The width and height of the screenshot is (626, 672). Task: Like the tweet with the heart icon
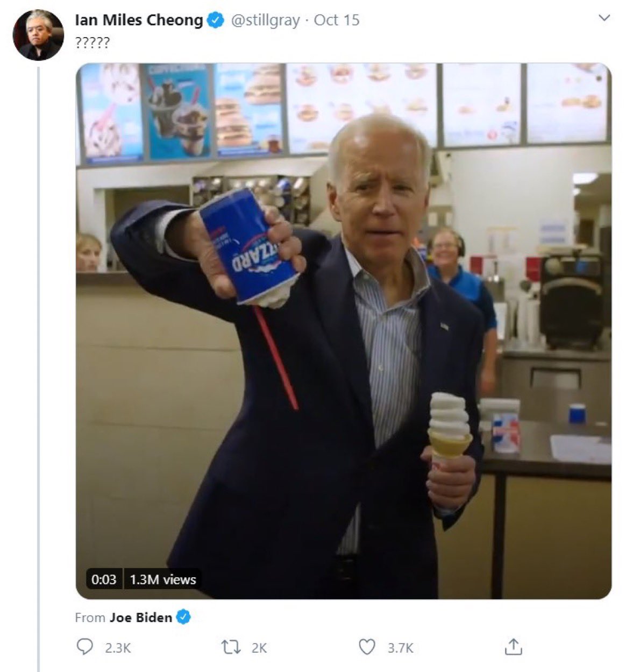(367, 647)
